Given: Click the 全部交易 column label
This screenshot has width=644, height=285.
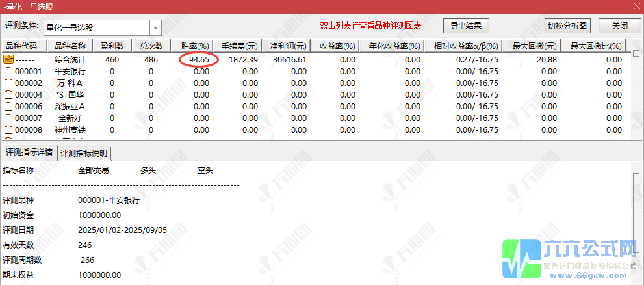Looking at the screenshot, I should pos(93,170).
